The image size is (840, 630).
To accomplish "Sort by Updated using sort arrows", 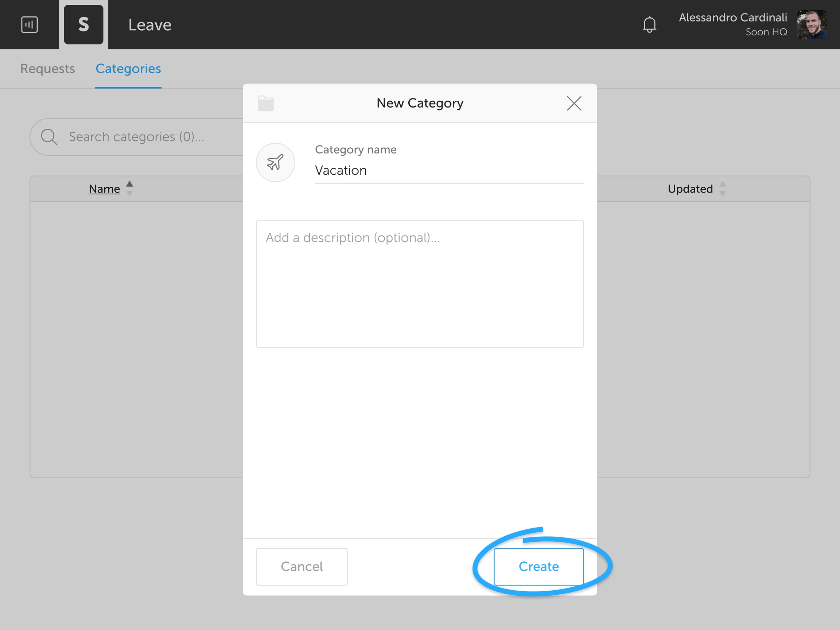I will pyautogui.click(x=722, y=189).
